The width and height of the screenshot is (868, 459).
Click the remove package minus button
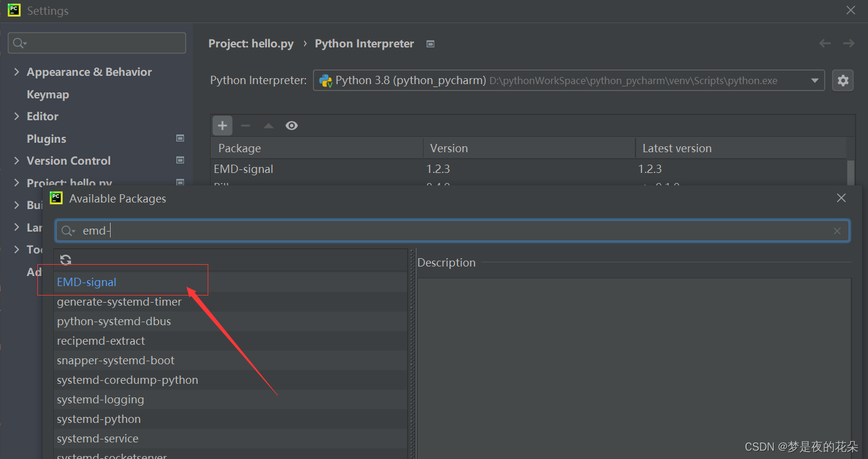click(246, 126)
